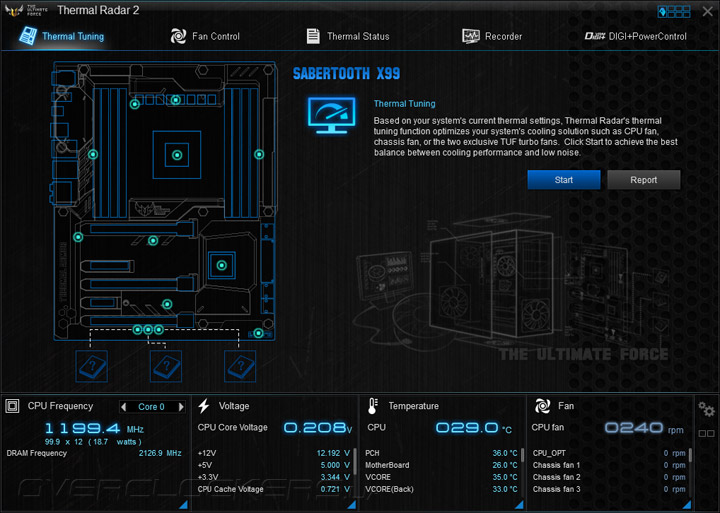
Task: Click the Thermal Tuning monitor gauge icon
Action: (x=332, y=115)
